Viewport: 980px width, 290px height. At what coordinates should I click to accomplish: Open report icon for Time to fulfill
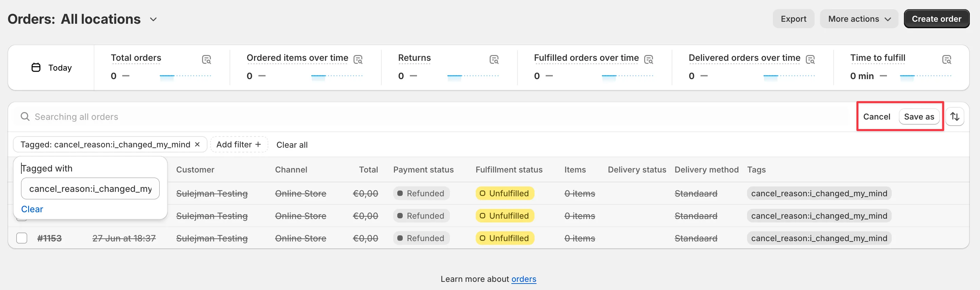pos(946,59)
